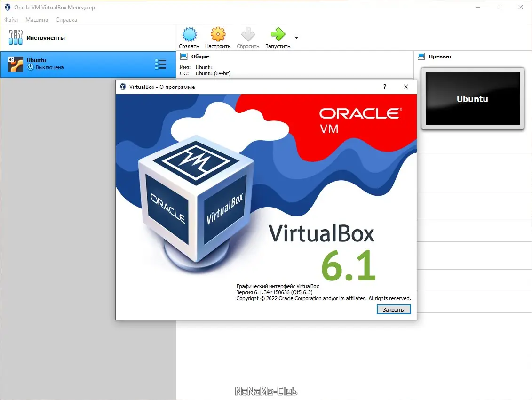Click the monitor icon beside Общие

click(x=183, y=56)
